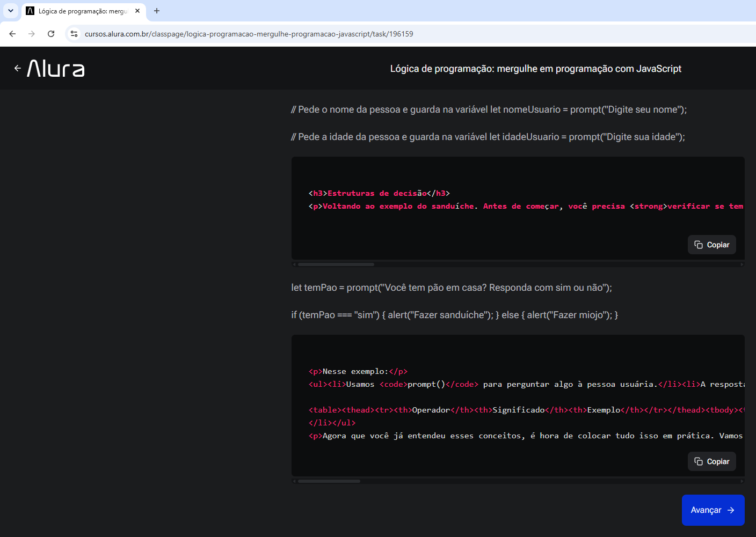Go forward in browser history
Viewport: 756px width, 537px height.
coord(32,34)
